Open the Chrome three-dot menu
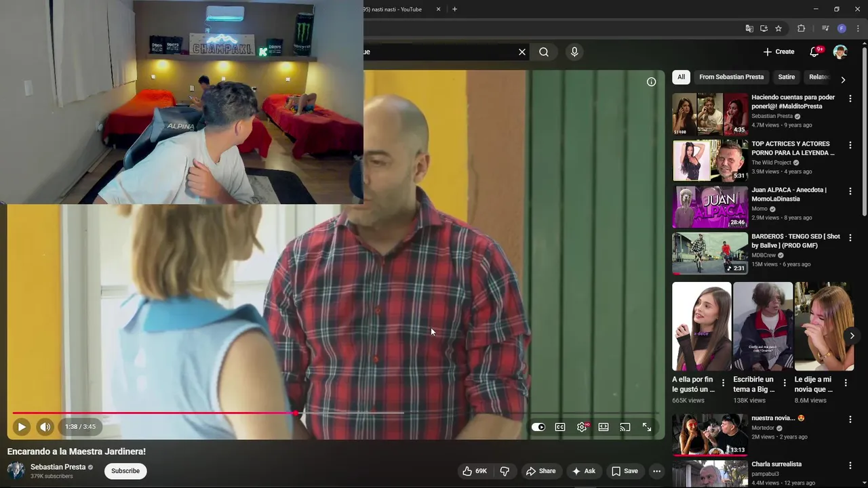This screenshot has height=488, width=868. pyautogui.click(x=858, y=28)
